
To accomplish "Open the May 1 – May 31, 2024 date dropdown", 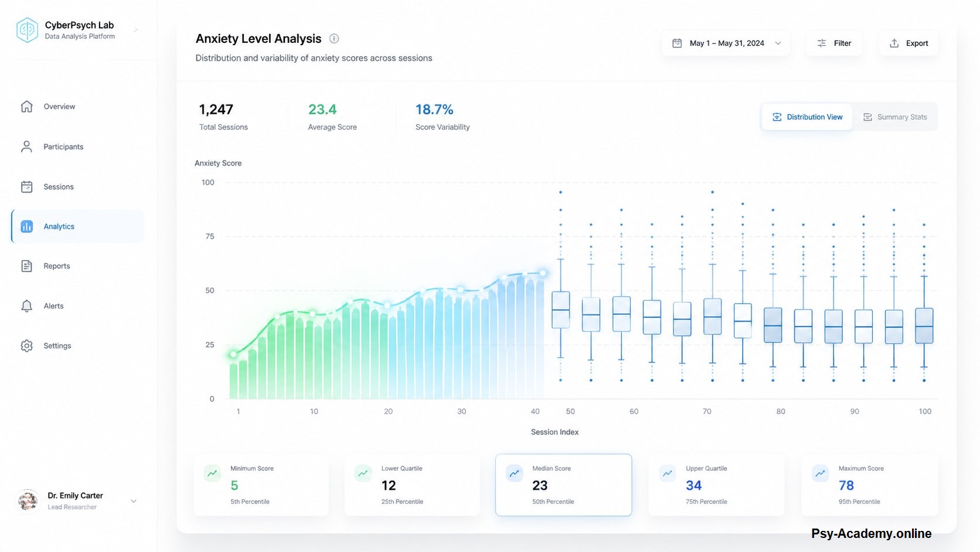I will 726,43.
